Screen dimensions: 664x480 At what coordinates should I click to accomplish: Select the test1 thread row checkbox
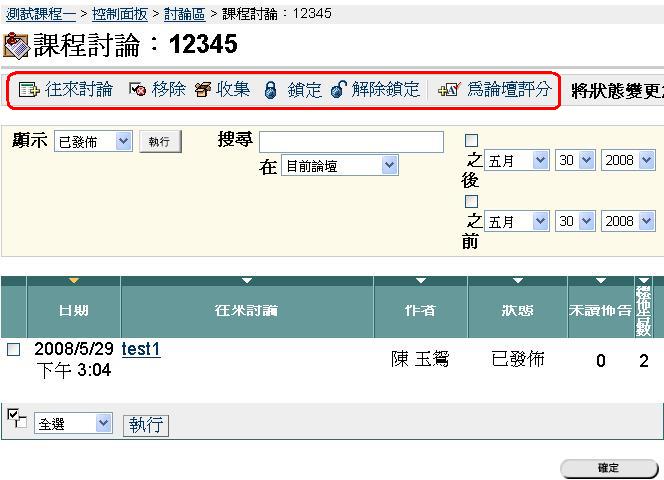pyautogui.click(x=13, y=350)
